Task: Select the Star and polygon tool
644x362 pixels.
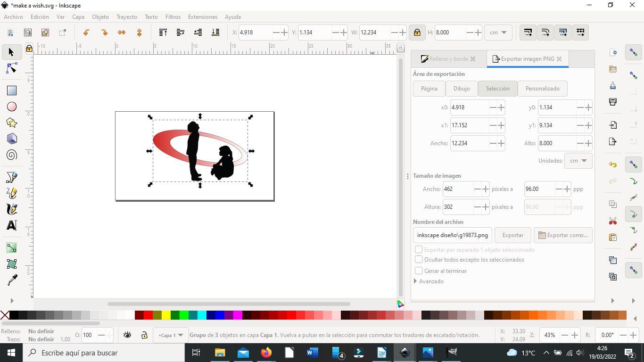Action: pyautogui.click(x=11, y=123)
